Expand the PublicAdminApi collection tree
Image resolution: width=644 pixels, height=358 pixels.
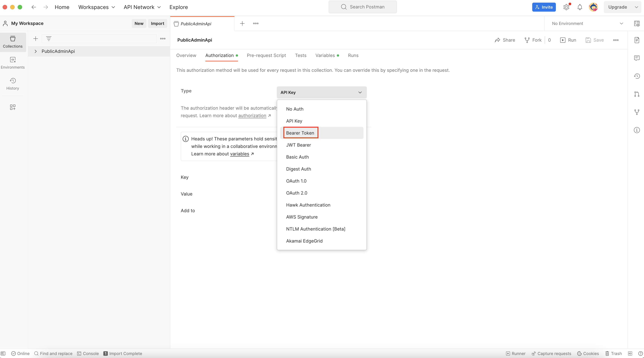35,51
